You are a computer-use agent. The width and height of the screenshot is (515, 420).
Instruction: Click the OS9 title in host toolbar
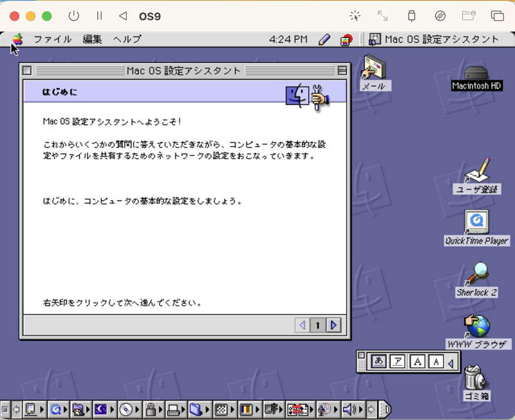point(150,16)
